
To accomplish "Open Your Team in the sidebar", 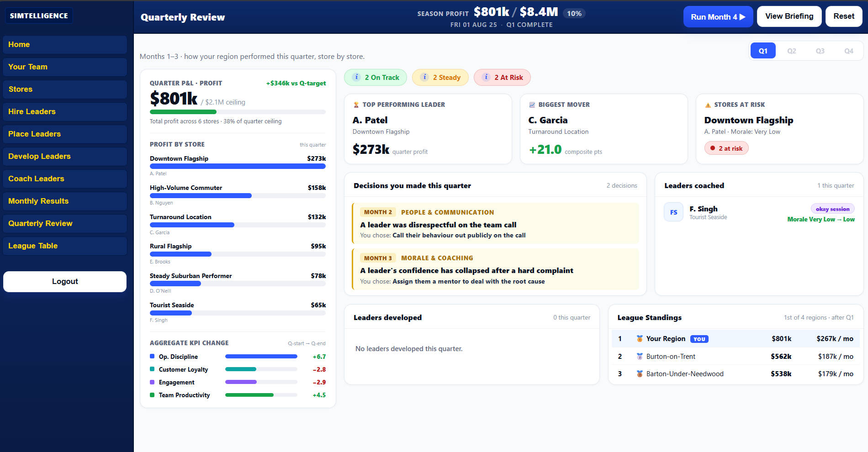I will click(65, 67).
